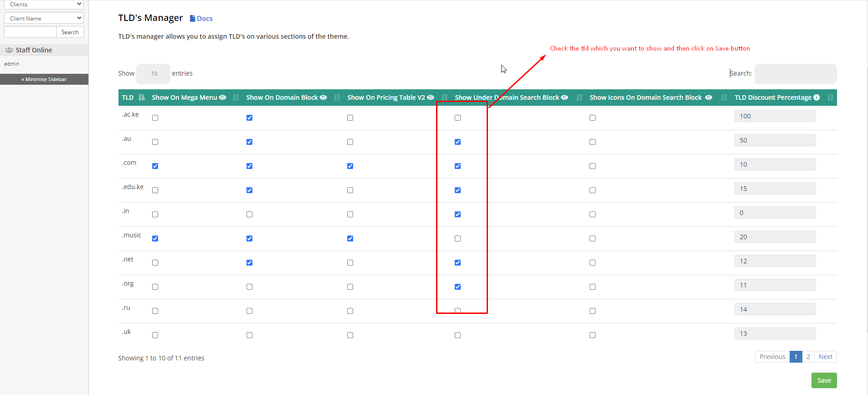Click the eye icon beside Show On Pricing Table V2
Viewport: 868px width, 395px height.
430,97
